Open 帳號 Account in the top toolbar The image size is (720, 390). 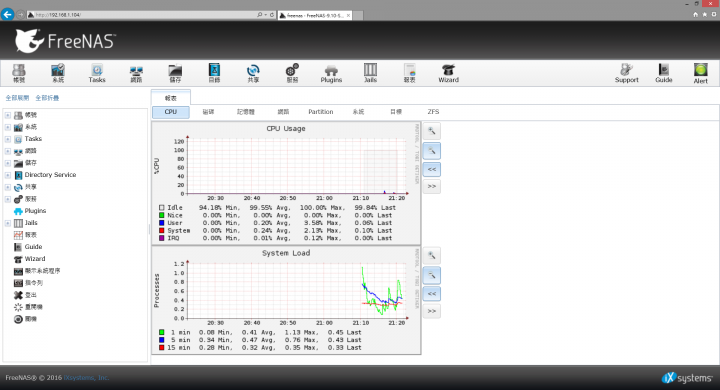coord(19,73)
